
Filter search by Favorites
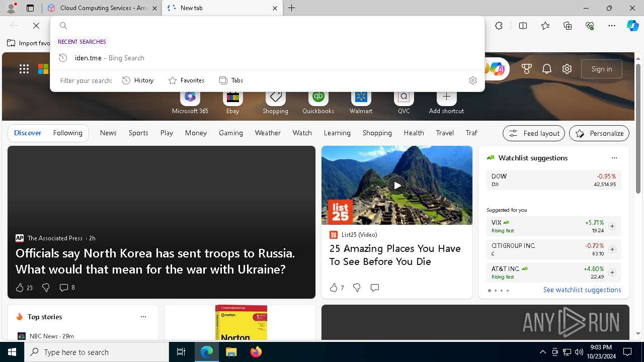(x=186, y=80)
